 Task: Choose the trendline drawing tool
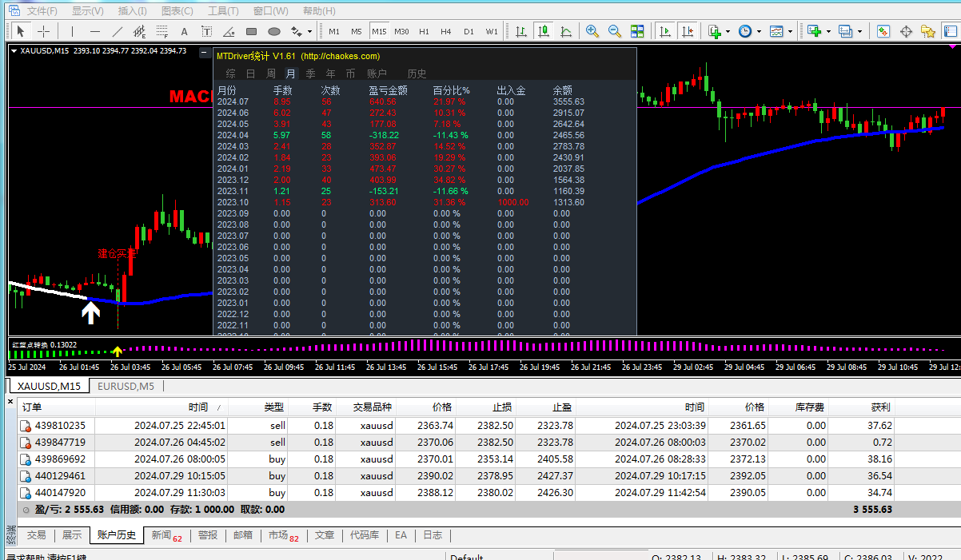coord(118,31)
